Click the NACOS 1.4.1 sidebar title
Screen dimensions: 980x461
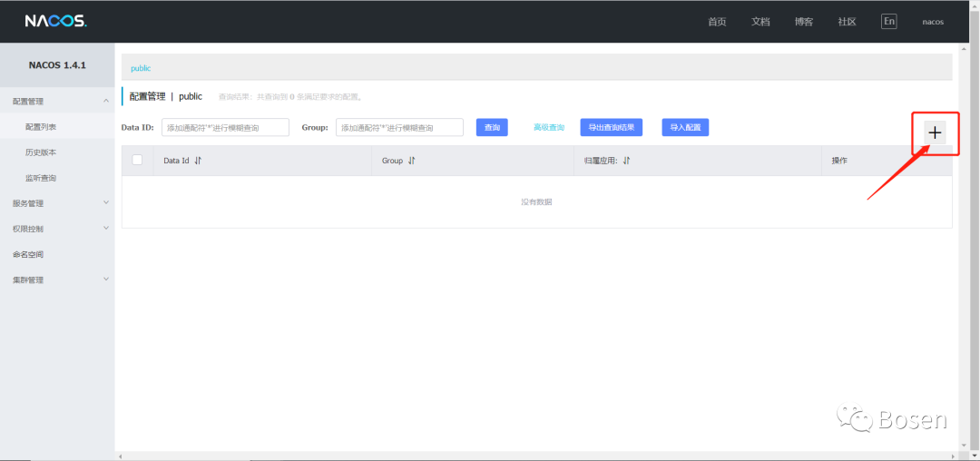coord(57,65)
